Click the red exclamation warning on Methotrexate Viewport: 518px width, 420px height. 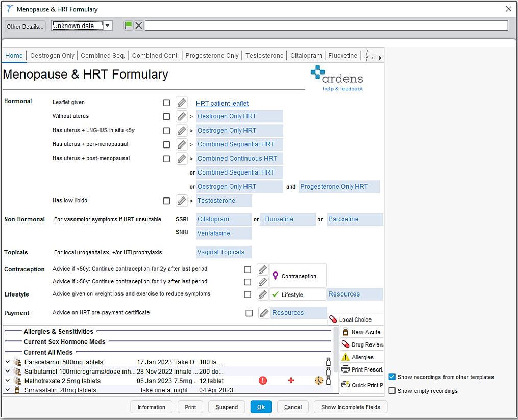click(263, 381)
